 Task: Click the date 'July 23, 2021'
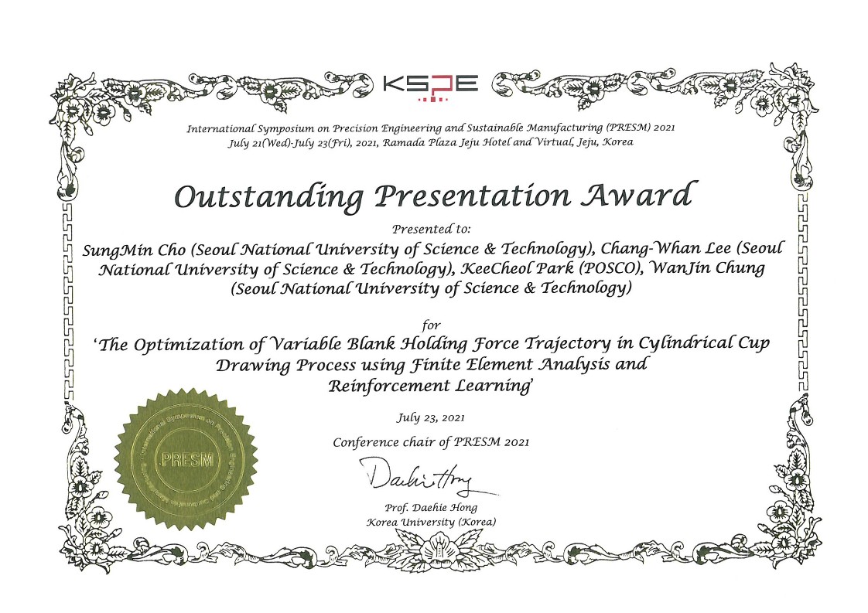[431, 417]
